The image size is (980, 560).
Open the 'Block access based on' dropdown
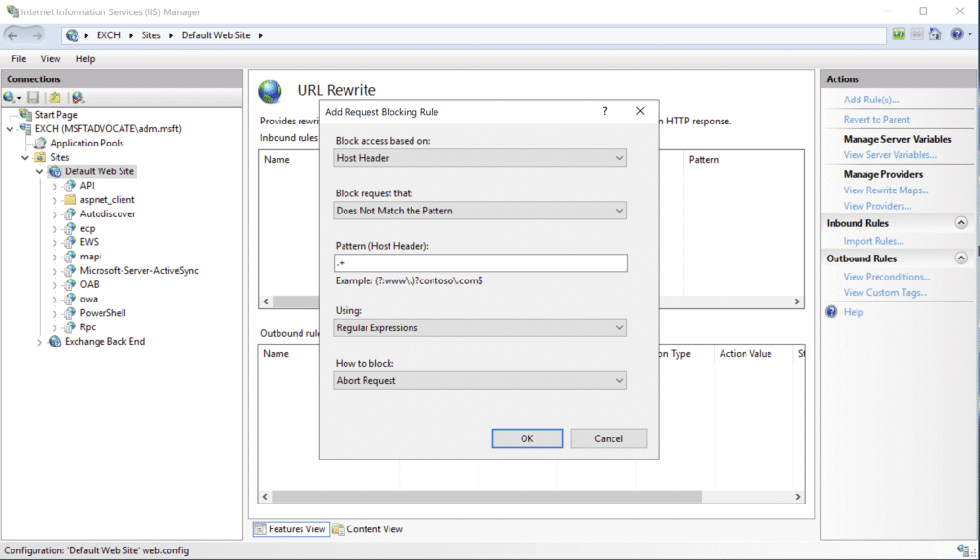coord(480,158)
